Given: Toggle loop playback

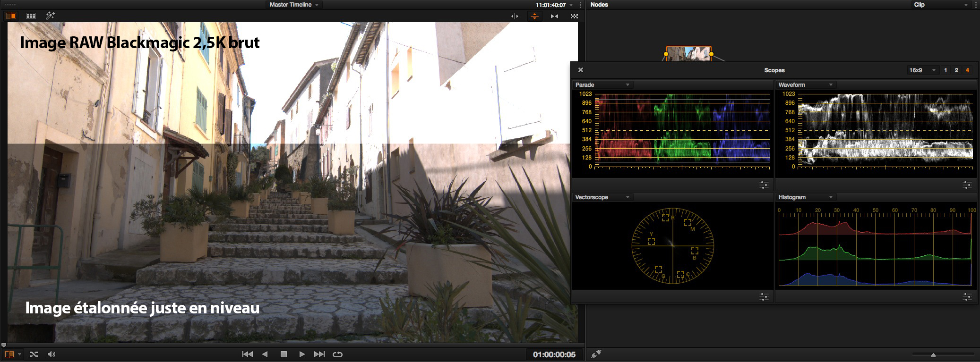Looking at the screenshot, I should click(337, 354).
